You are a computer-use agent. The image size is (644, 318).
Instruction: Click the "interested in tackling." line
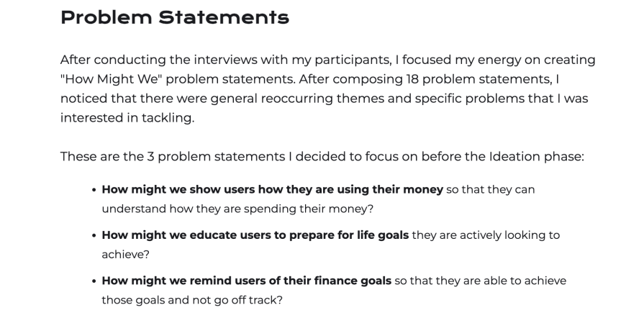pos(127,118)
